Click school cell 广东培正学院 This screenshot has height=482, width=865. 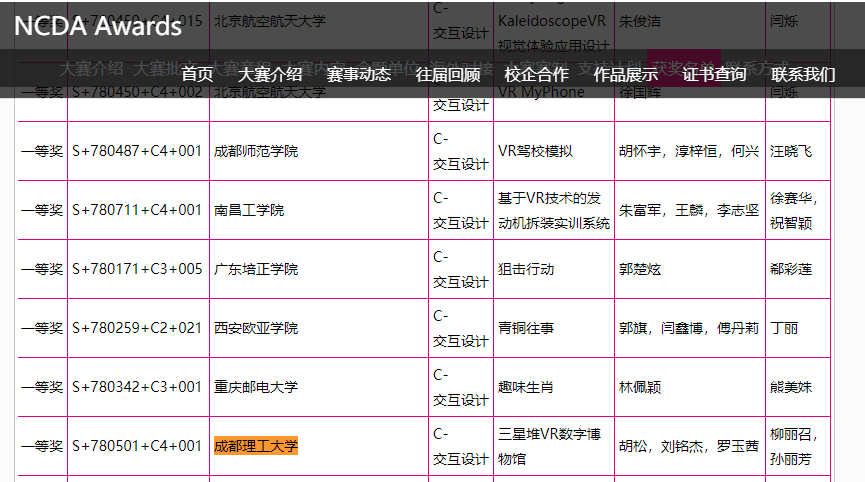256,269
